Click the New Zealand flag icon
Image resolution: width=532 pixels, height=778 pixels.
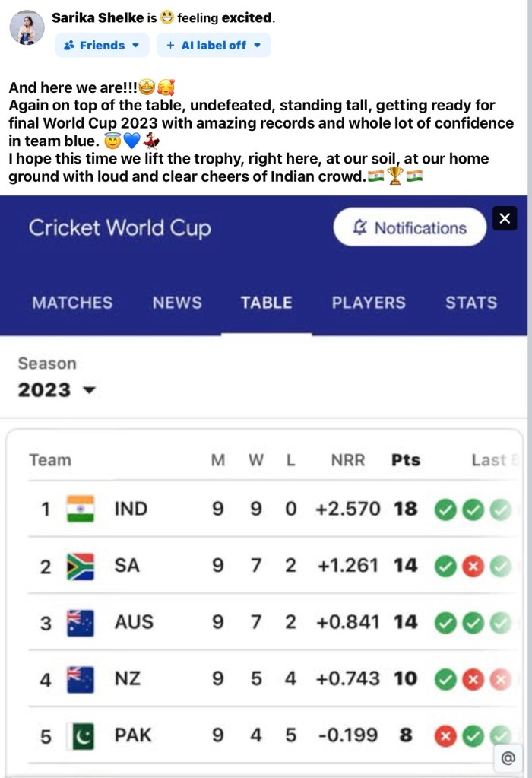point(81,678)
